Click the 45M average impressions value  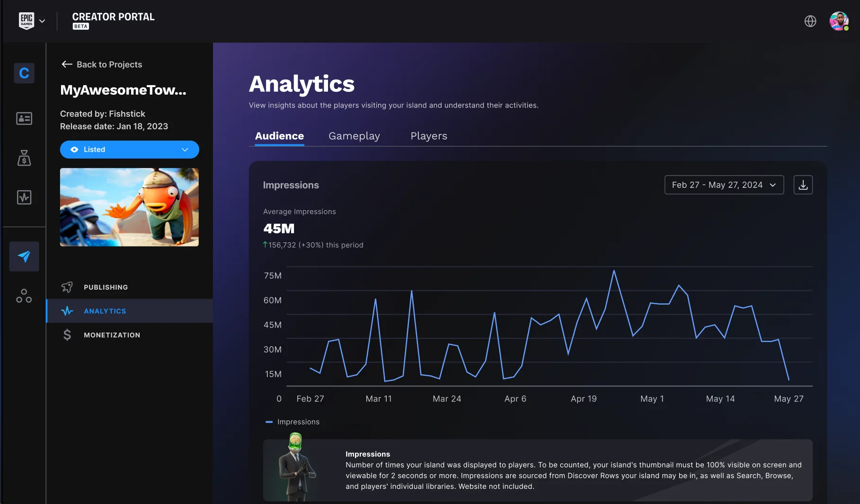(x=279, y=229)
